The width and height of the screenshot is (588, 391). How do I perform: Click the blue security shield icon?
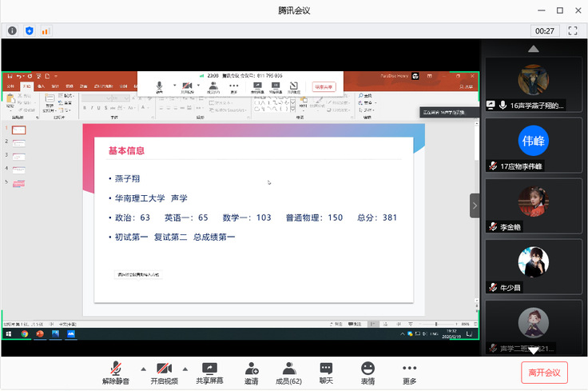click(x=30, y=30)
